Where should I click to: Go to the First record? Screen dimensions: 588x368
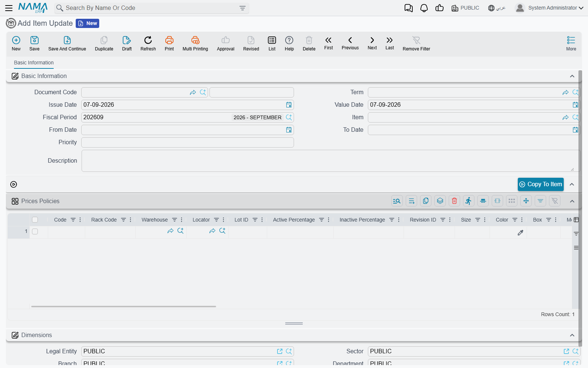click(x=329, y=43)
